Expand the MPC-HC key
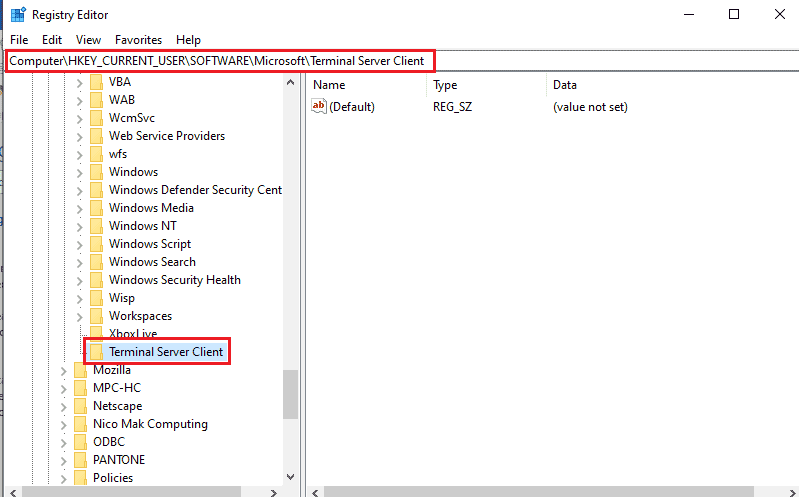The image size is (799, 497). click(64, 388)
